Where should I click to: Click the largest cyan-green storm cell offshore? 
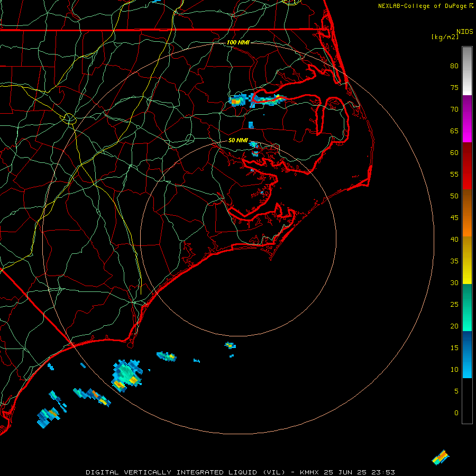click(x=127, y=376)
